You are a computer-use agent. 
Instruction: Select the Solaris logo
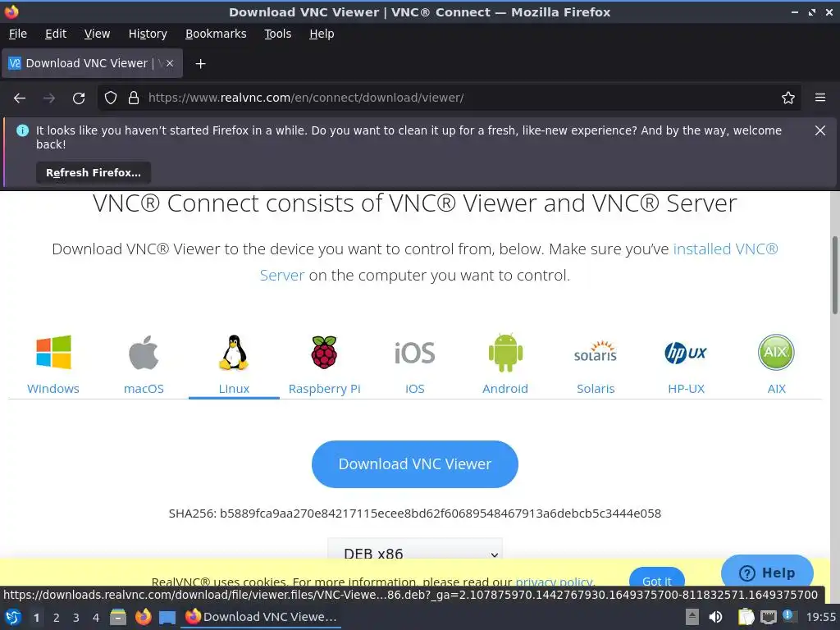tap(596, 352)
